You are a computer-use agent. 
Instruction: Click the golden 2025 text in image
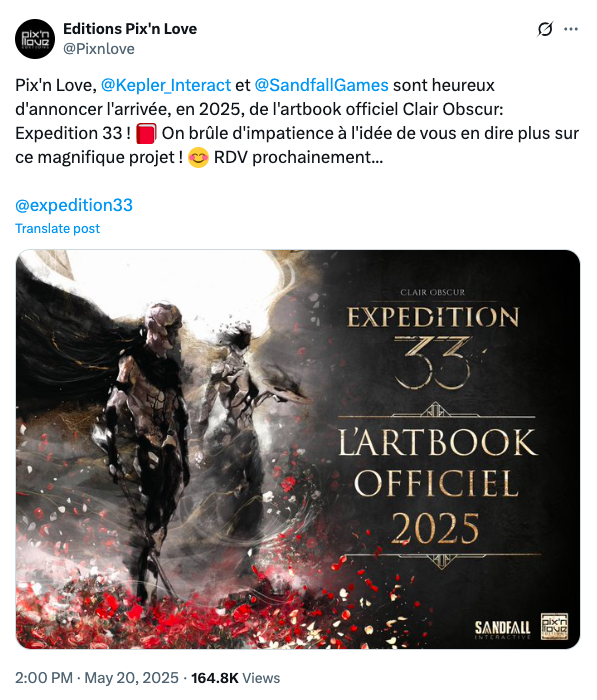435,529
